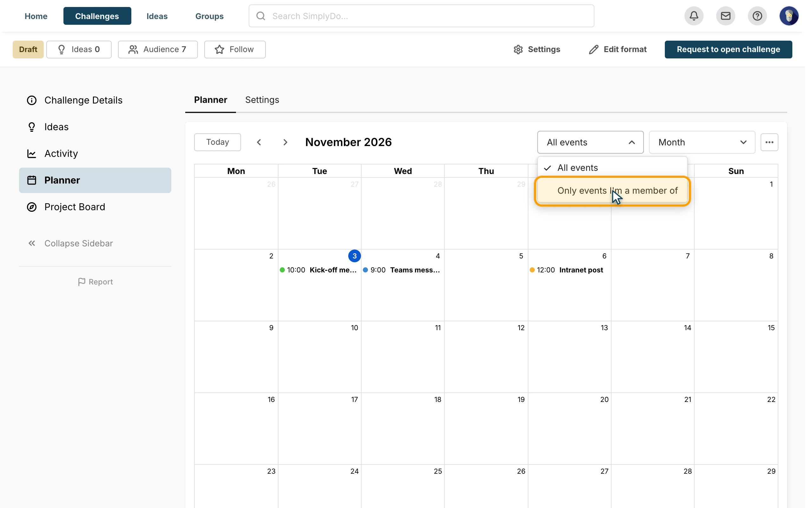Select All events option
The height and width of the screenshot is (508, 812).
[x=612, y=168]
